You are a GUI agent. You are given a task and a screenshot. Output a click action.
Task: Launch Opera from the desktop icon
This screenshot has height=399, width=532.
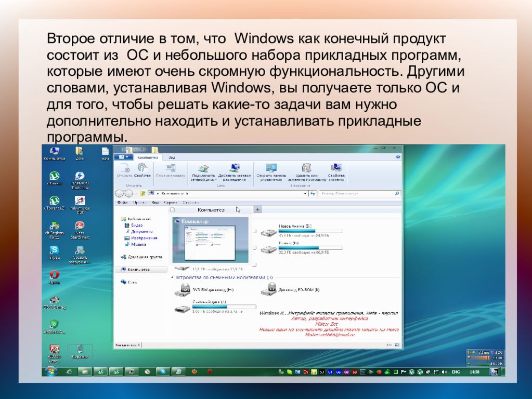(x=54, y=277)
